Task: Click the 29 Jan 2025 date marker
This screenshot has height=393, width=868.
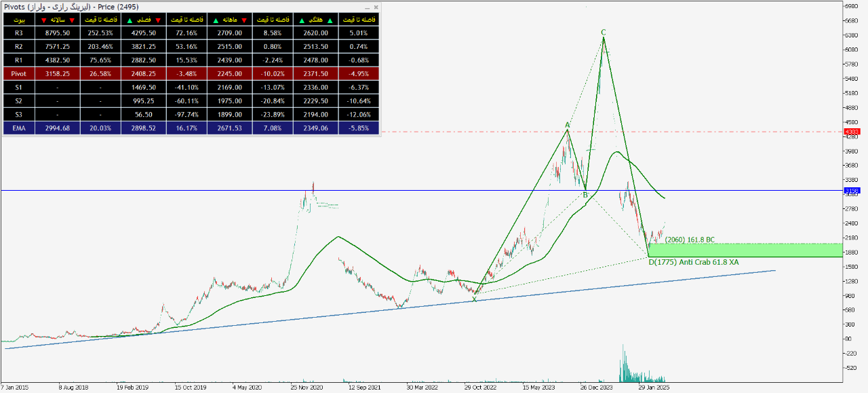Action: click(655, 388)
